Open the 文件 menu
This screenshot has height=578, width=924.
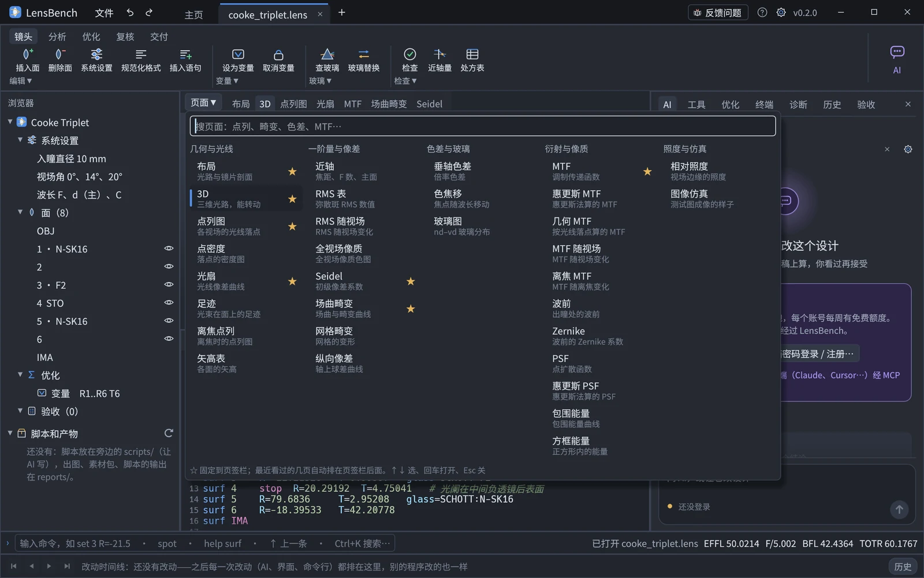[x=104, y=13]
